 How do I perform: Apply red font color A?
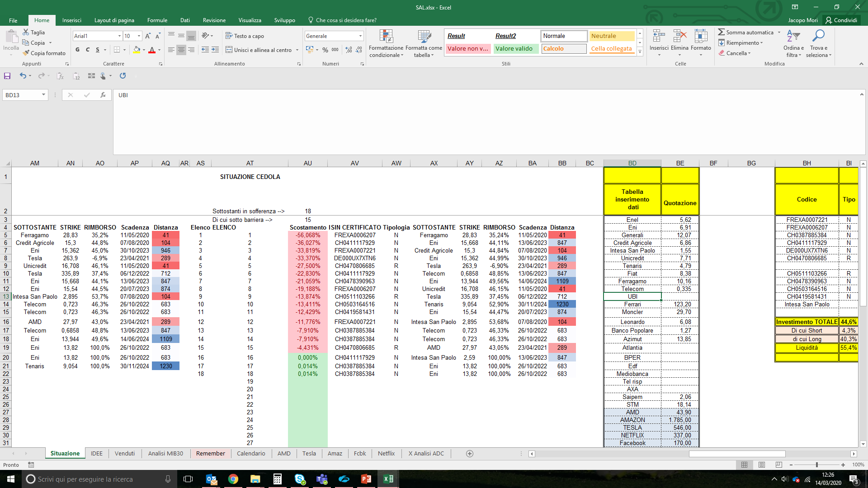152,50
